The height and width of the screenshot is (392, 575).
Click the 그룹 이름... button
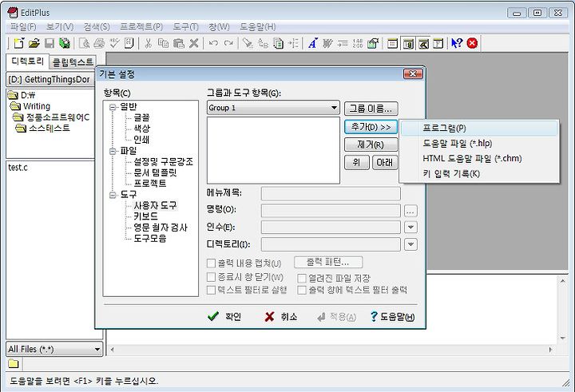(371, 109)
